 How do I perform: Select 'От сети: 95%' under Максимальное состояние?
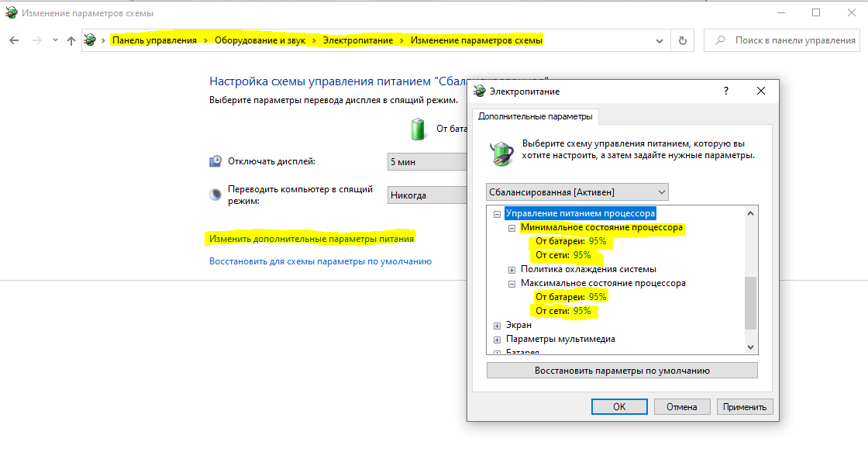(x=563, y=311)
